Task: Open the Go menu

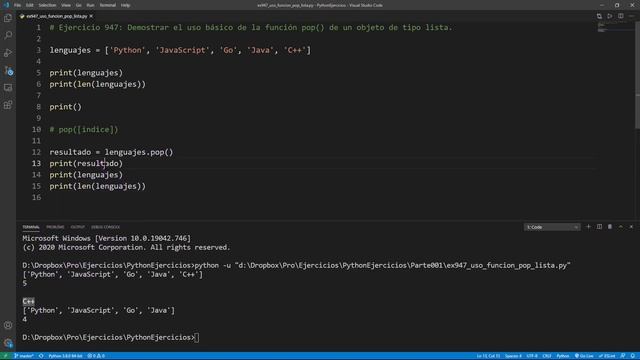Action: pos(78,5)
